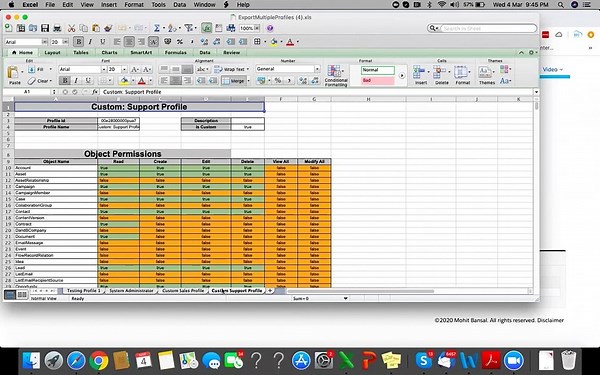Image resolution: width=600 pixels, height=375 pixels.
Task: Open the Layout ribbon tab
Action: click(x=52, y=52)
